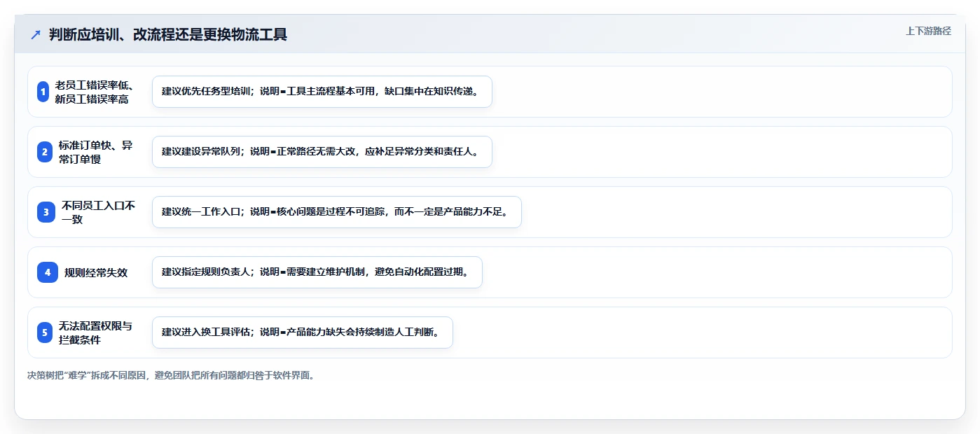Select condition 规则经常失效
Viewport: 980px width, 434px height.
[96, 272]
